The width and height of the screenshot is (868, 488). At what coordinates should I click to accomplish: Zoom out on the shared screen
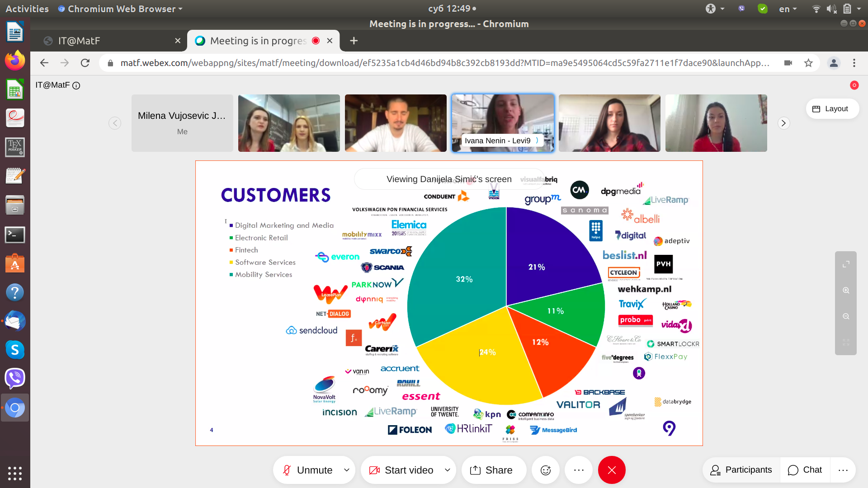pos(846,316)
